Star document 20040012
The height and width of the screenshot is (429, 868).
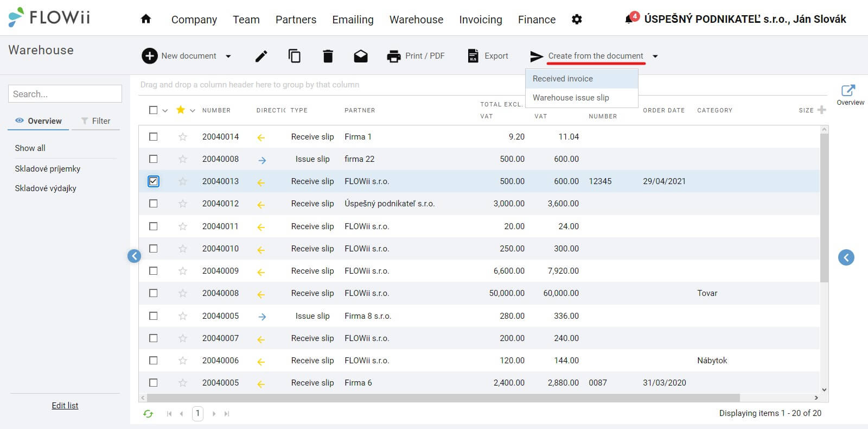[x=183, y=204]
